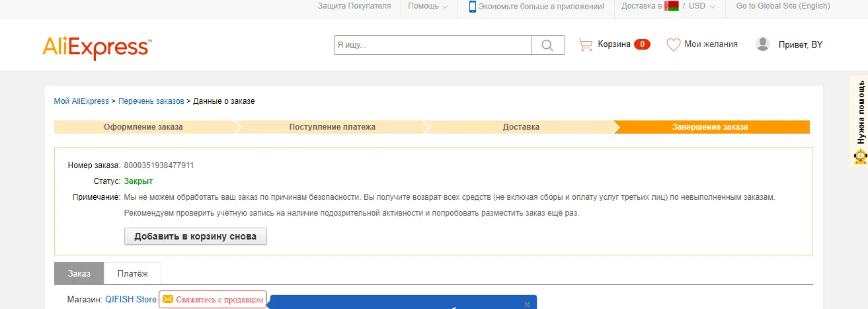Image resolution: width=868 pixels, height=309 pixels.
Task: Open Перечень заказов breadcrumb link
Action: [x=151, y=101]
